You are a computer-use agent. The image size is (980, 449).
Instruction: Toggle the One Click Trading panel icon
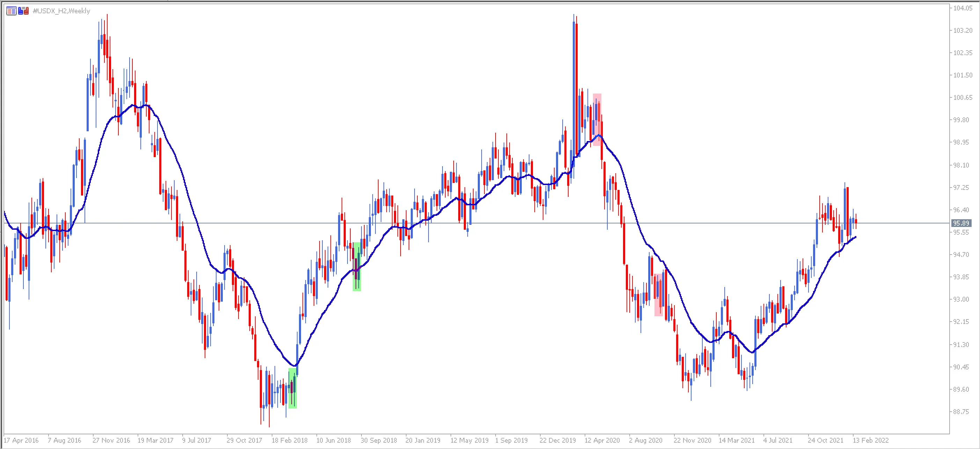tap(24, 11)
